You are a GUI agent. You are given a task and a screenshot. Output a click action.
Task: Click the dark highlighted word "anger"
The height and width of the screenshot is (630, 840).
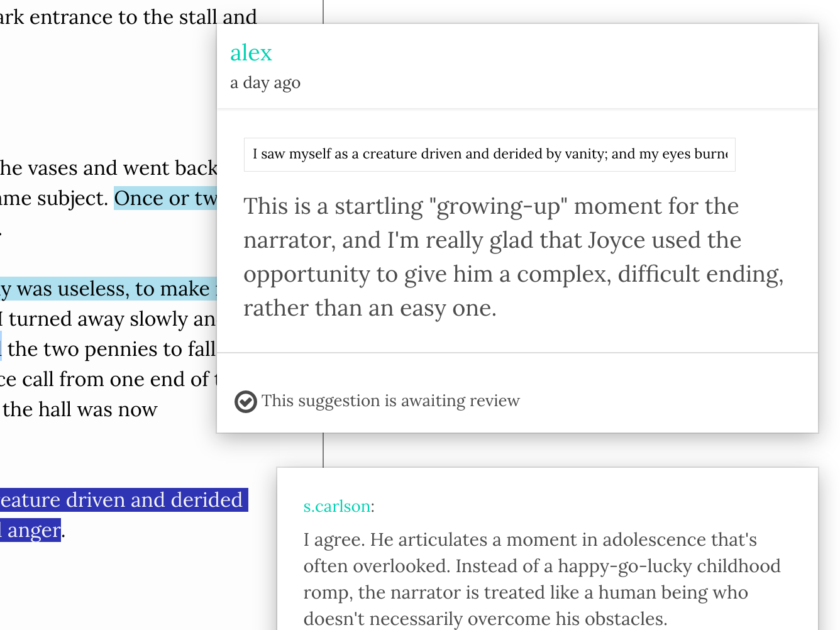click(33, 530)
